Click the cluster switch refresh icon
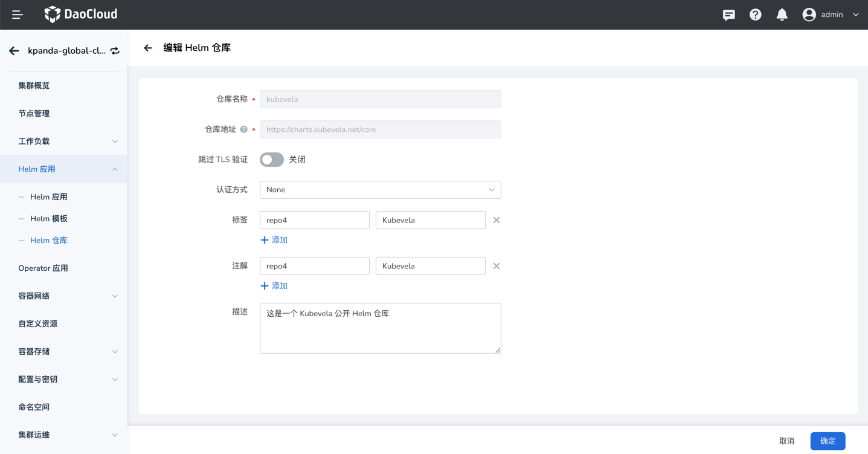Image resolution: width=868 pixels, height=454 pixels. [x=115, y=51]
